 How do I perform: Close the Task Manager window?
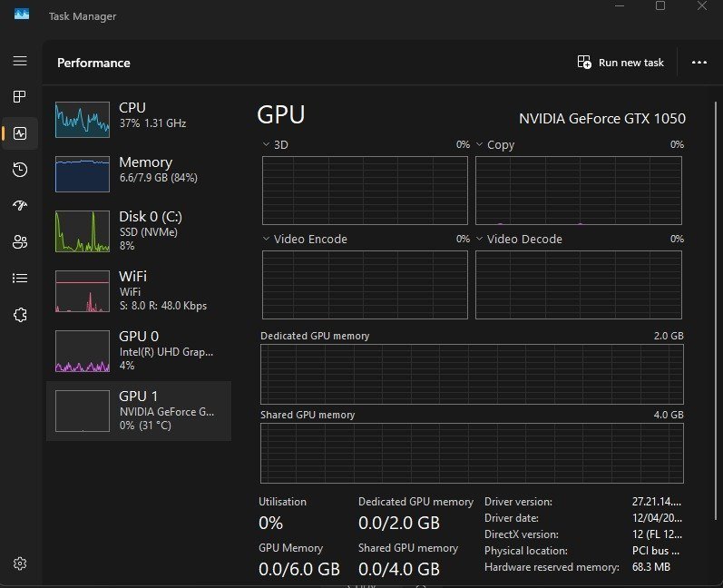702,6
